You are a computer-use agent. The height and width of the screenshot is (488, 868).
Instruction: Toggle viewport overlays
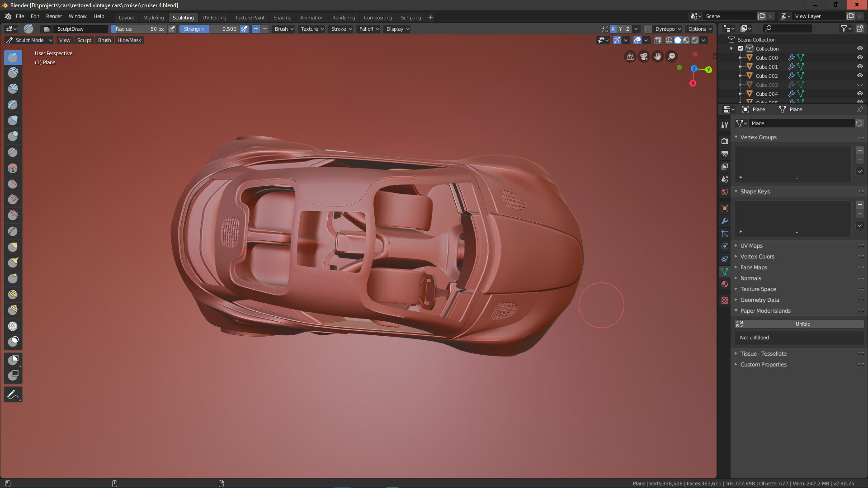[x=637, y=40]
